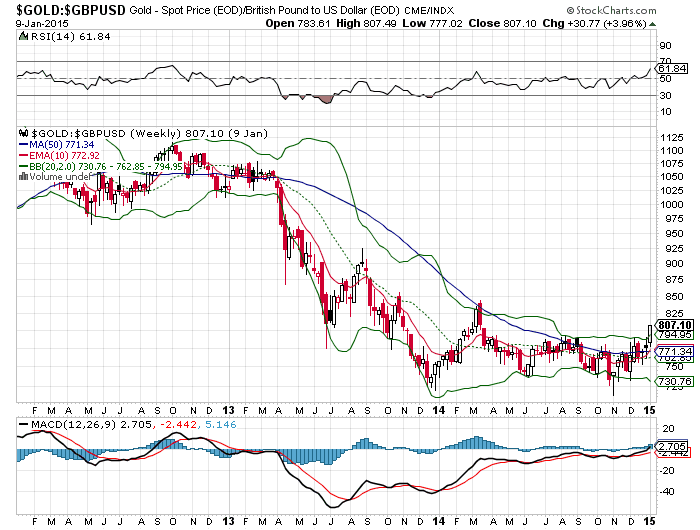Click the 90 level on the RSI scale

click(x=665, y=45)
